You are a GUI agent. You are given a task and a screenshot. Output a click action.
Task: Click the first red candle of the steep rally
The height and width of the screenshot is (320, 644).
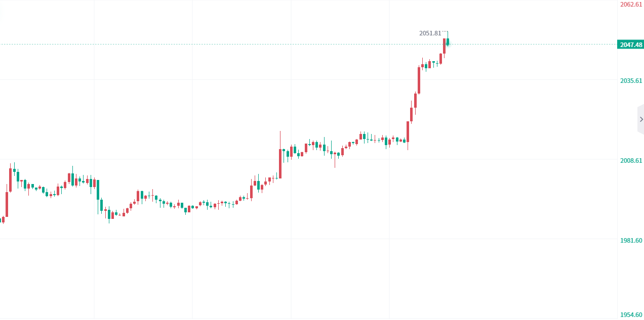coord(408,131)
